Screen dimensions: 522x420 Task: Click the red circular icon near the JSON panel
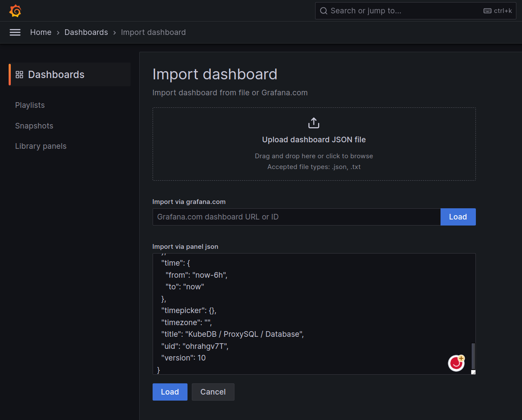[x=456, y=363]
